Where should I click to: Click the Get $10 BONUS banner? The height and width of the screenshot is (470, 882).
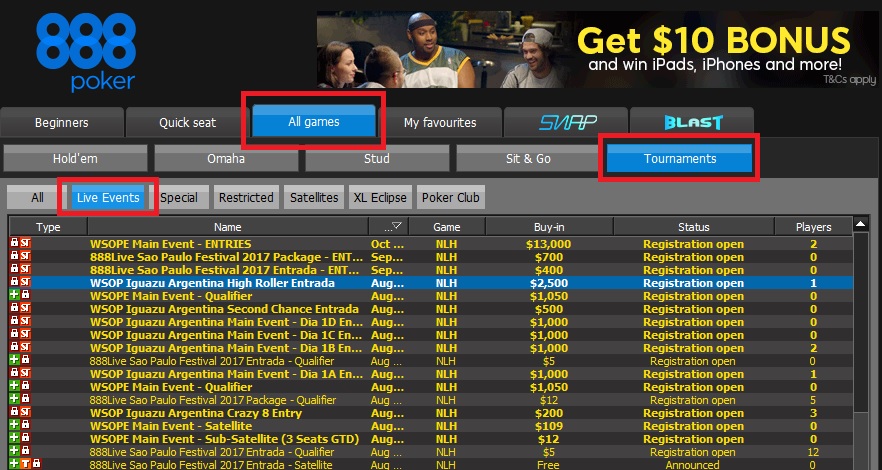click(597, 49)
